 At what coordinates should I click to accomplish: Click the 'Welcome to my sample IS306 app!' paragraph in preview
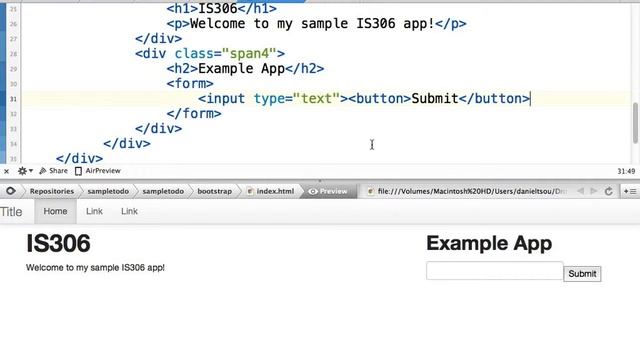96,268
